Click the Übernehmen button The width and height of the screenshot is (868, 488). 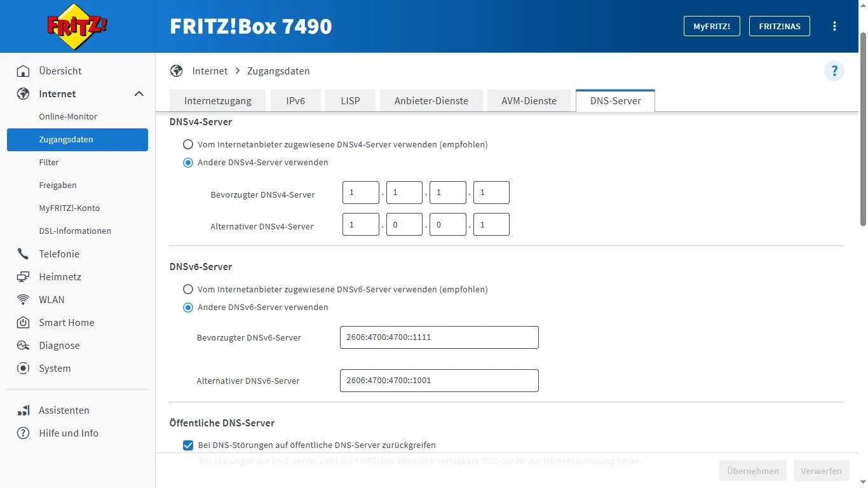point(753,471)
